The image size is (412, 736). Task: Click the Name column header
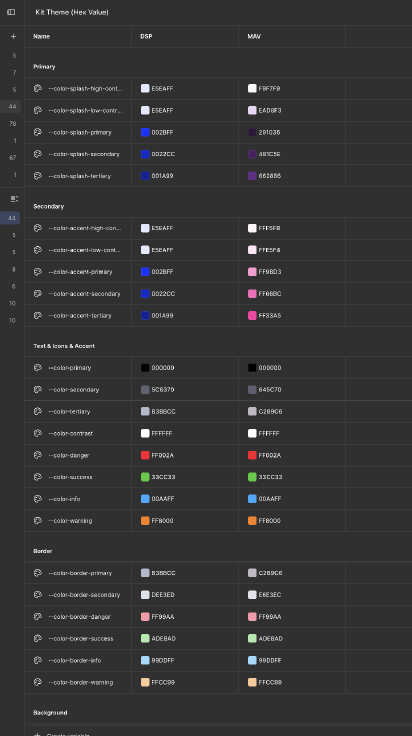[x=41, y=36]
